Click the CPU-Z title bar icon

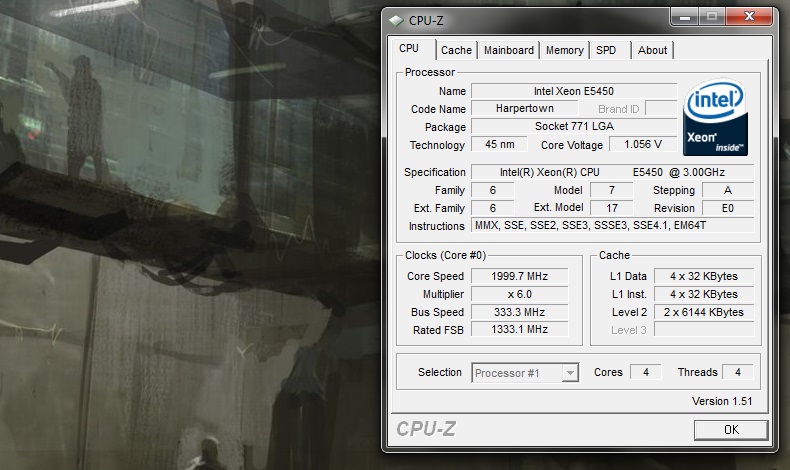397,21
